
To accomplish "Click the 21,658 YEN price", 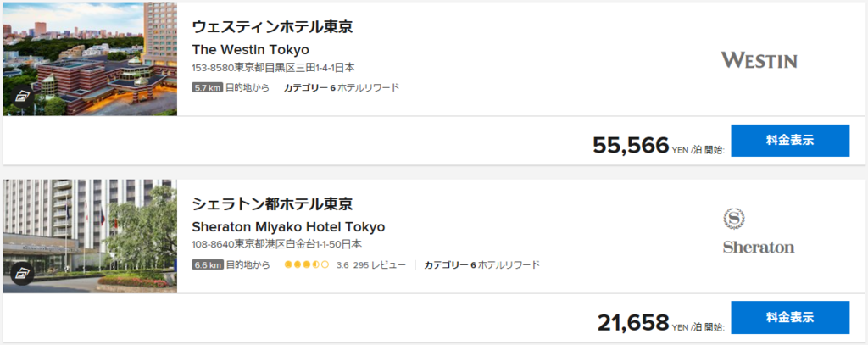I will [x=633, y=322].
